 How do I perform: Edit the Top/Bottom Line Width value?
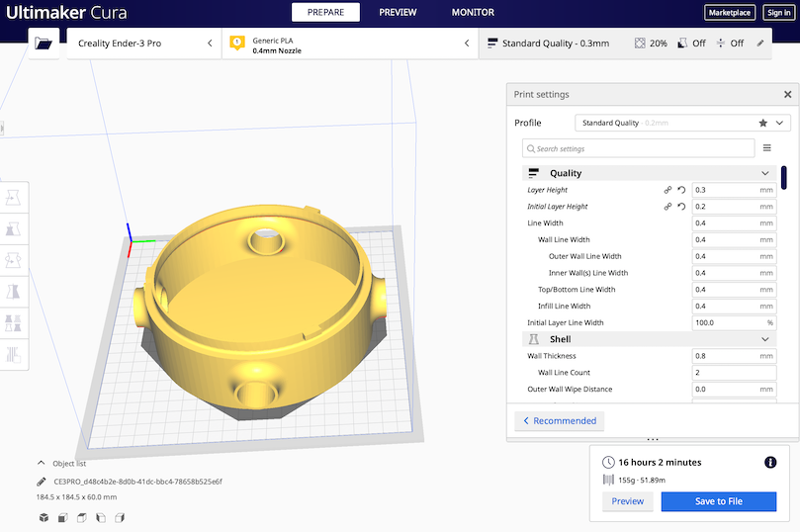734,289
